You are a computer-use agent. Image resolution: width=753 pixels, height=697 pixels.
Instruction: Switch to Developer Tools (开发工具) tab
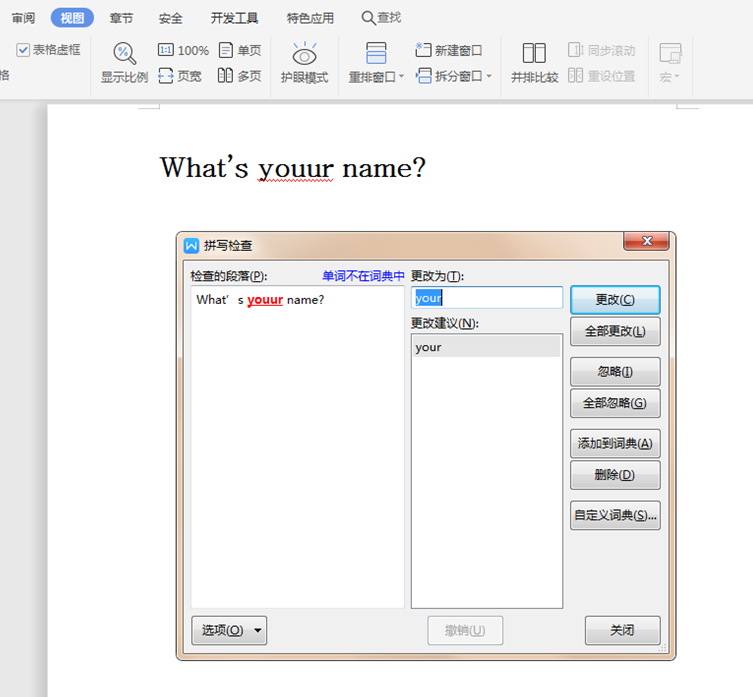[234, 18]
